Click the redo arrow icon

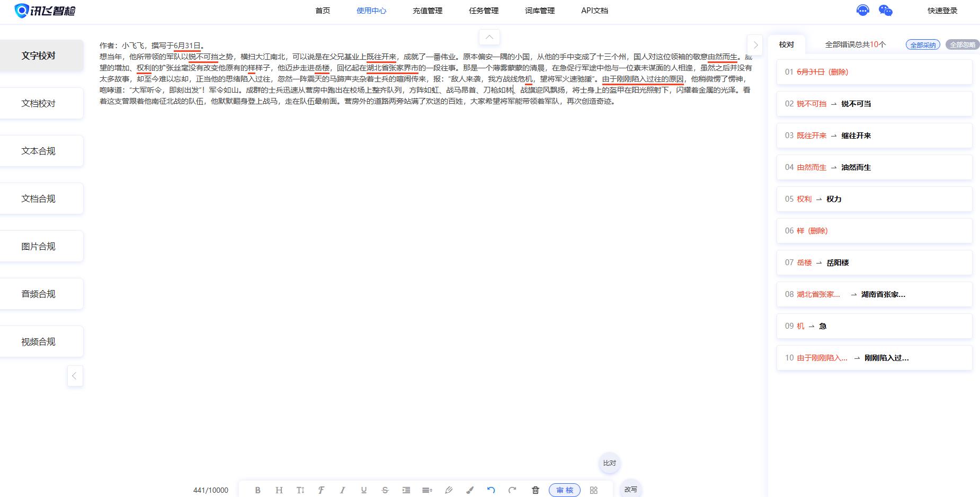512,490
